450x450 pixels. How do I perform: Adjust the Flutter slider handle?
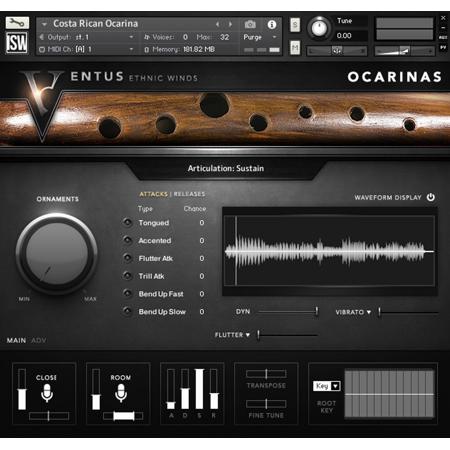[x=258, y=335]
